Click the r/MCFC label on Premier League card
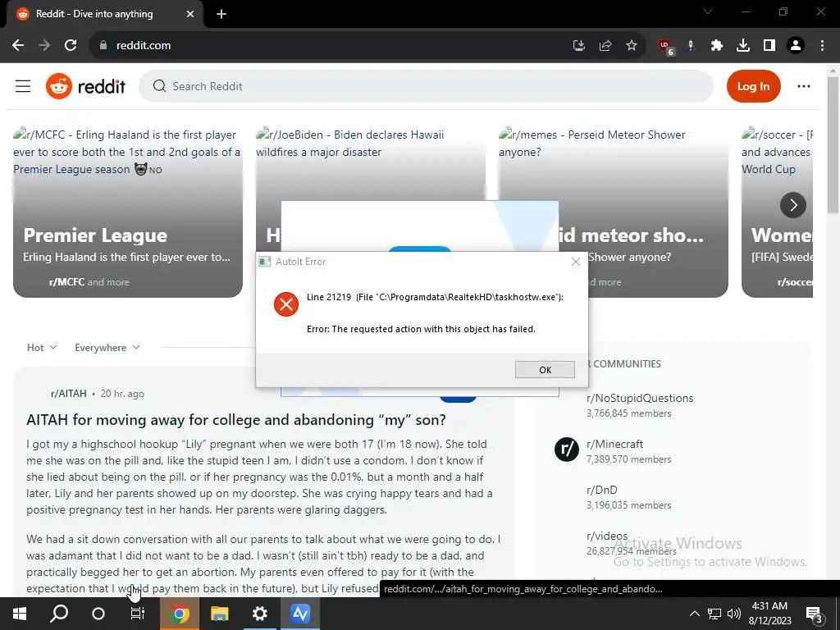Screen dimensions: 840x630 pos(66,282)
